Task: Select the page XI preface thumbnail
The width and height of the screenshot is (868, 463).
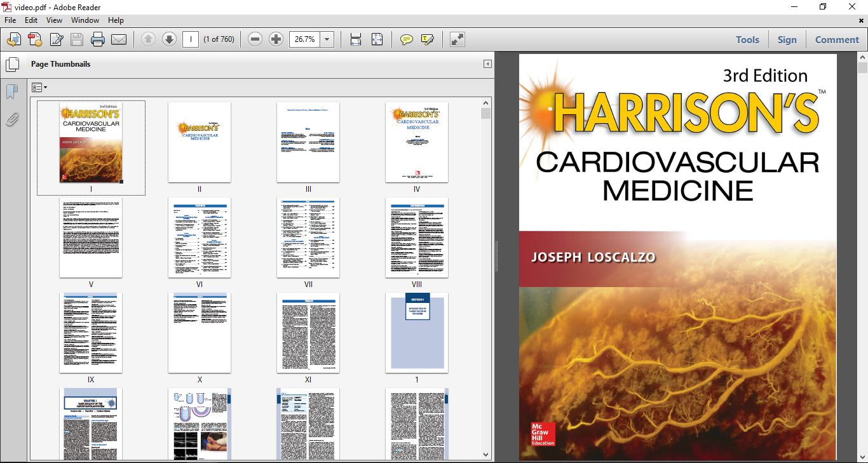Action: coord(308,333)
